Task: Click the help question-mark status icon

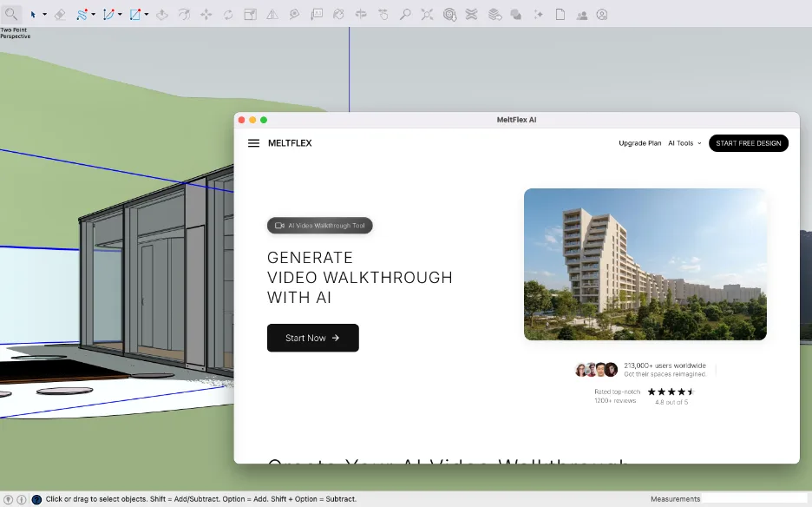Action: pos(36,499)
